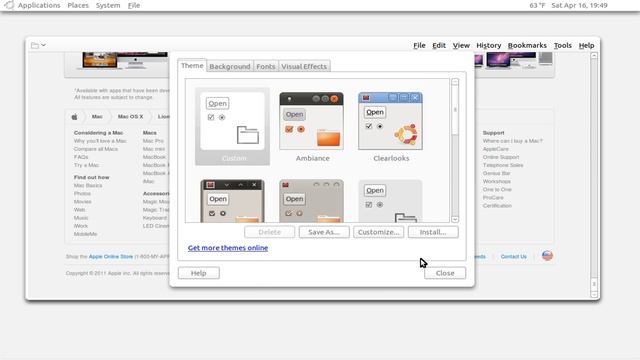Viewport: 640px width, 360px height.
Task: Click Save As... button
Action: click(x=324, y=232)
